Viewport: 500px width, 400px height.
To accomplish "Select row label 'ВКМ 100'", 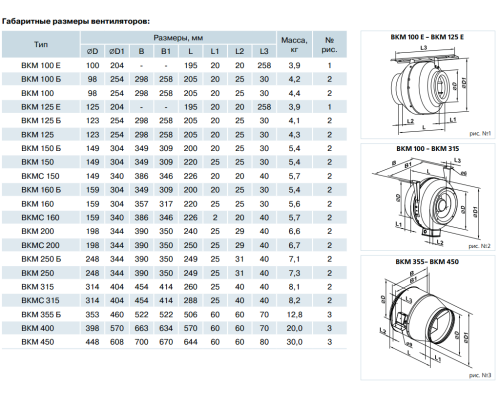I will pyautogui.click(x=37, y=93).
